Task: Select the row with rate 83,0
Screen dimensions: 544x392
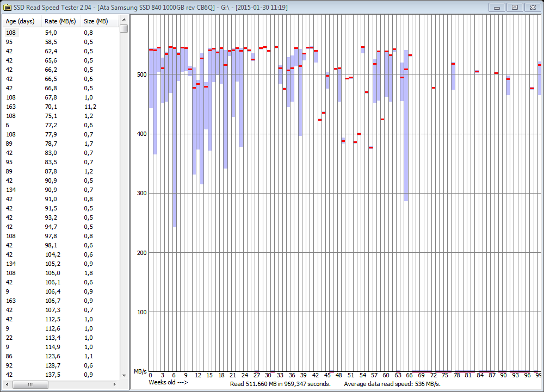Action: tap(61, 153)
